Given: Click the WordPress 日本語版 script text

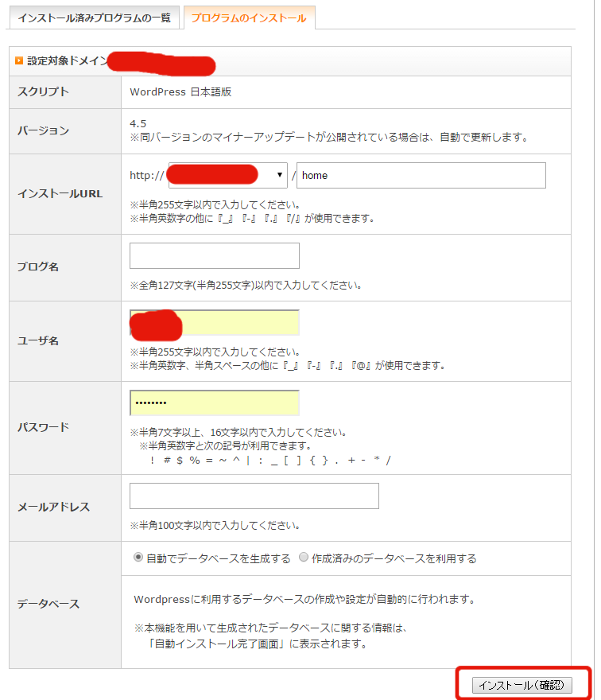Looking at the screenshot, I should 180,91.
